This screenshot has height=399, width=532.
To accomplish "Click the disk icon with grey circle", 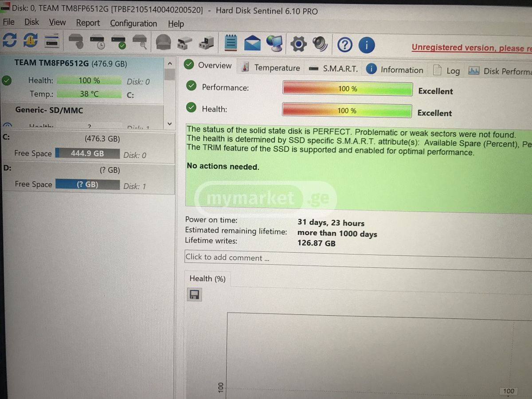I will pyautogui.click(x=76, y=42).
